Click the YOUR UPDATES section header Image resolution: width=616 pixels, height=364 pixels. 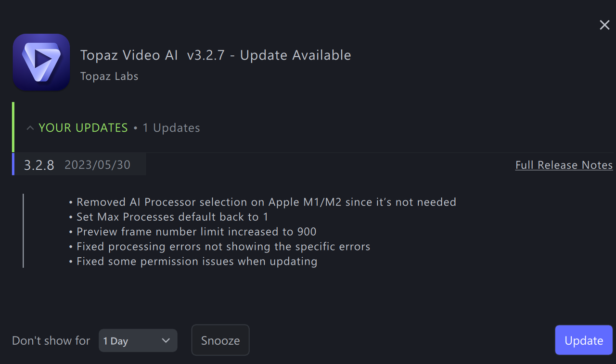(83, 127)
